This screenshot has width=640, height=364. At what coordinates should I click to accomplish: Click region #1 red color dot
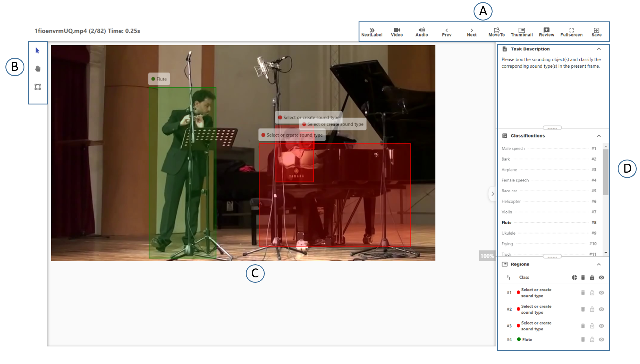[x=518, y=292]
